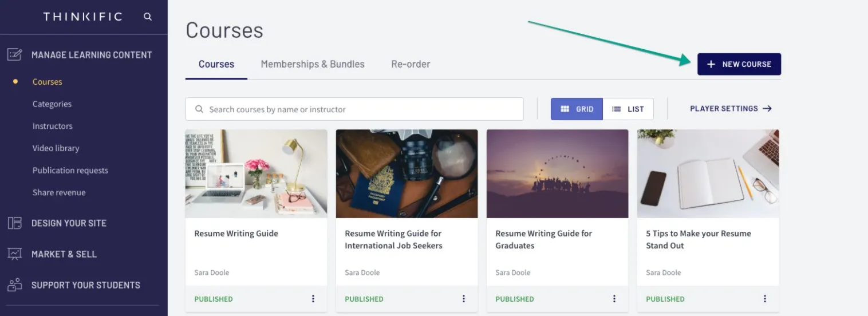This screenshot has width=868, height=316.
Task: Open options menu for International Job Seekers course
Action: 464,299
